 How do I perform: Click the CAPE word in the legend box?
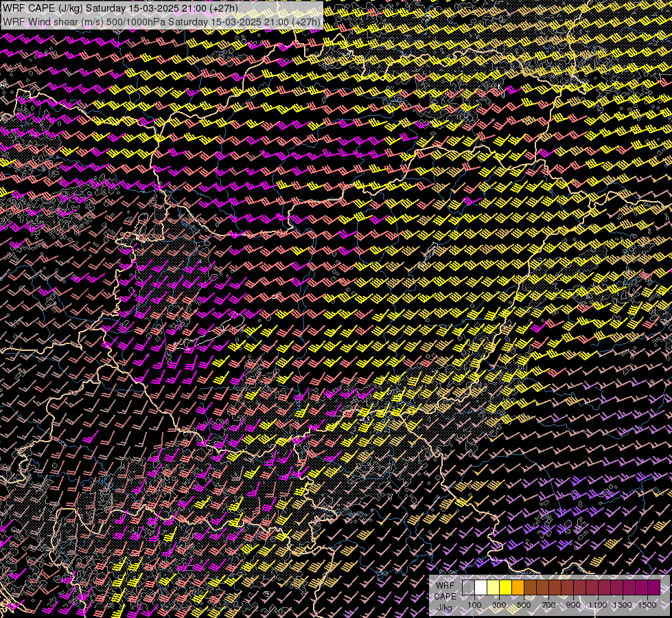point(445,597)
